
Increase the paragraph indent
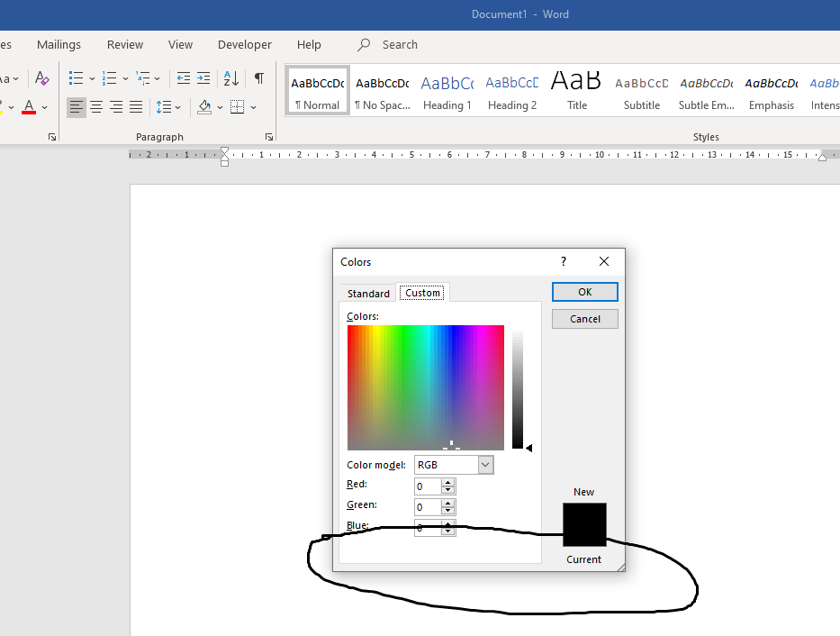click(203, 78)
